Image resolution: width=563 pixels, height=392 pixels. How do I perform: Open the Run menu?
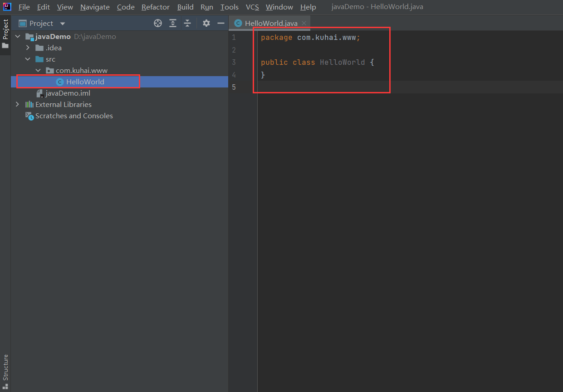point(207,7)
